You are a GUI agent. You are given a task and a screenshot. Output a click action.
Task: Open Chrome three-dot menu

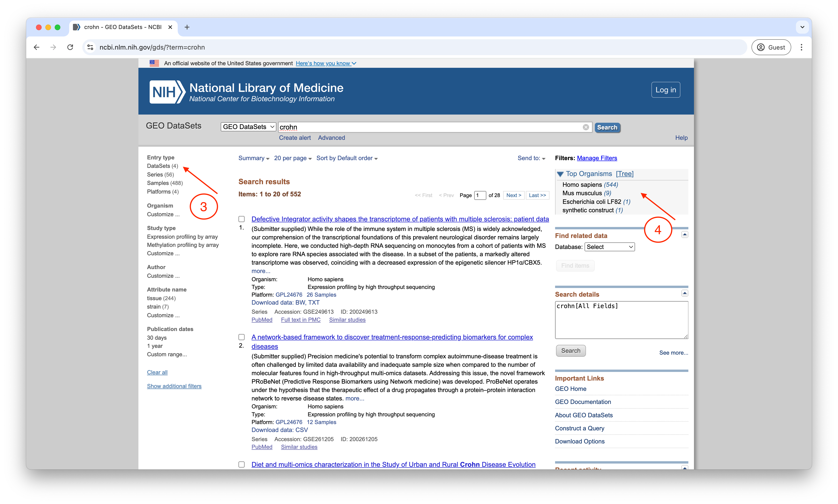point(801,47)
